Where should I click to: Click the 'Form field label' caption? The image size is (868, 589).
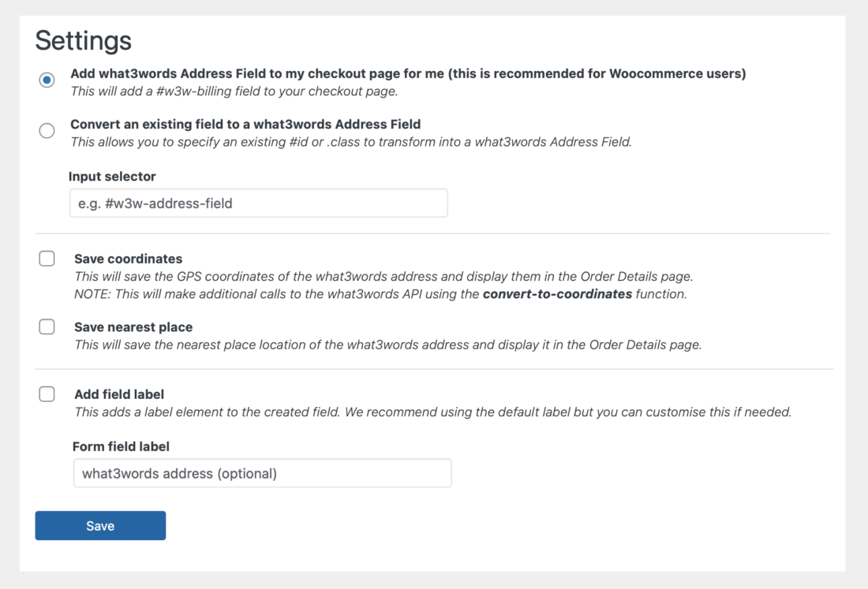121,446
